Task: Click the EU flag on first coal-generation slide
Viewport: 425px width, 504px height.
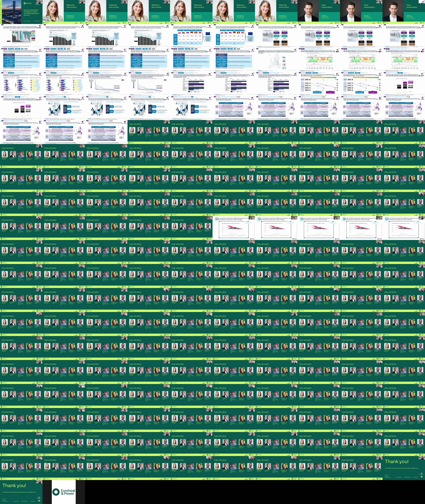Action: point(208,34)
